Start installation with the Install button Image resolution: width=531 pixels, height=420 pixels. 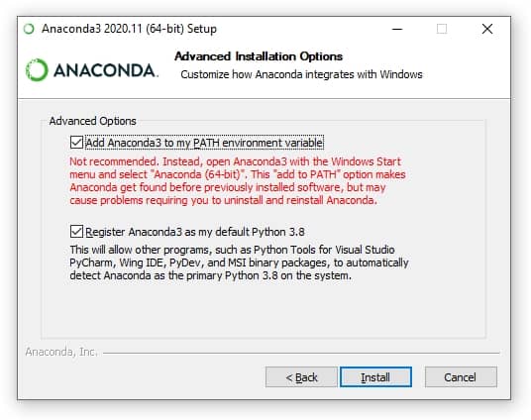click(x=375, y=376)
